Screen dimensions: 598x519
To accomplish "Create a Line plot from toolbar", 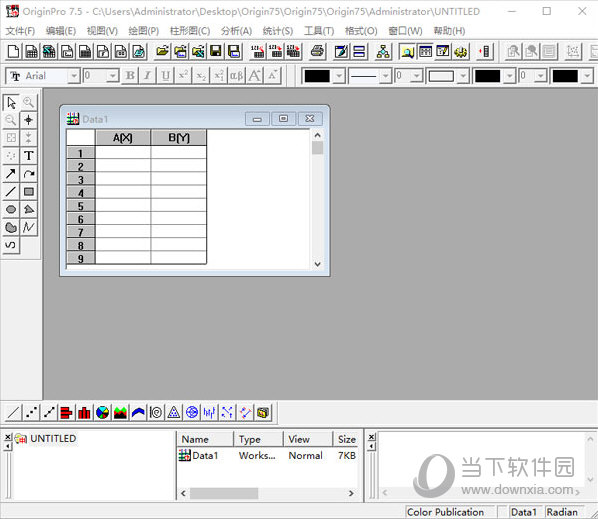I will [13, 413].
